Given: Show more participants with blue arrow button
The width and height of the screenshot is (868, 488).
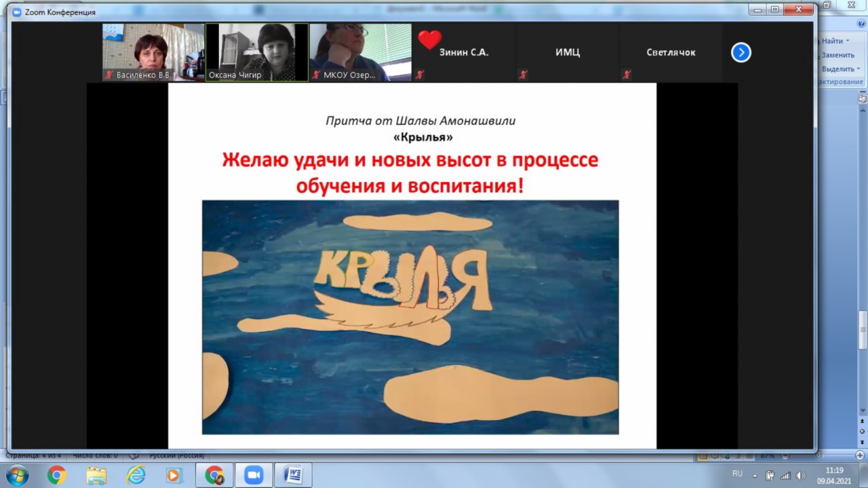Looking at the screenshot, I should tap(741, 52).
